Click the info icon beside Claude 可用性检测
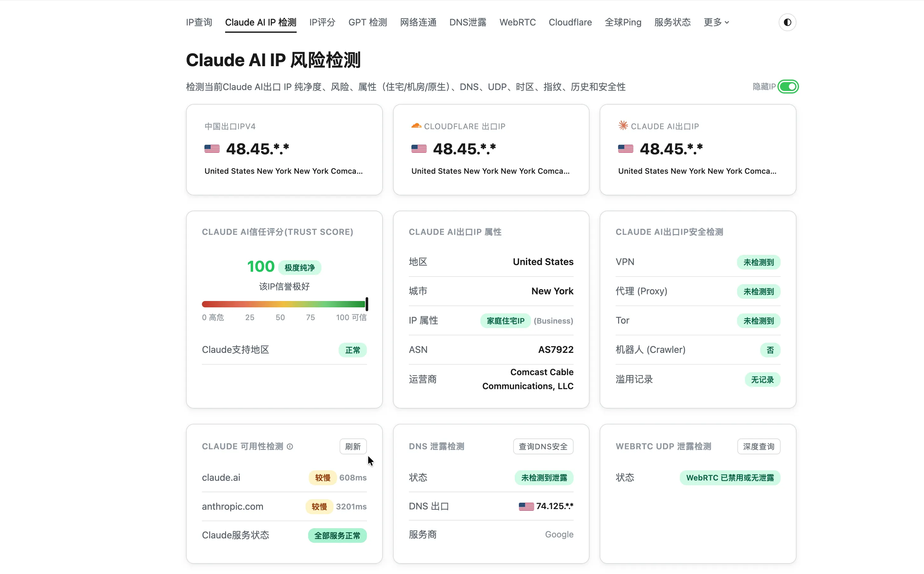924x574 pixels. point(290,446)
